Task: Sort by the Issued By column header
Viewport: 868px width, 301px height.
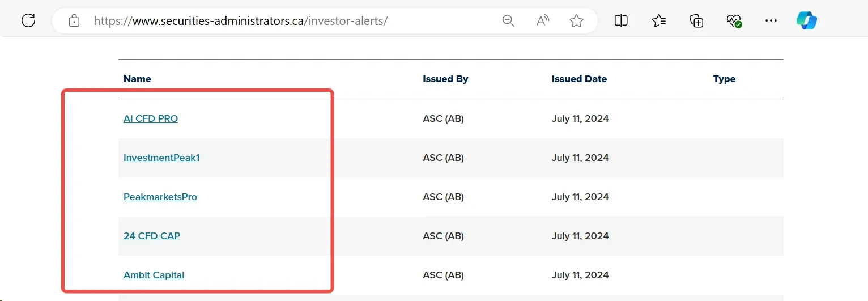Action: pyautogui.click(x=445, y=79)
